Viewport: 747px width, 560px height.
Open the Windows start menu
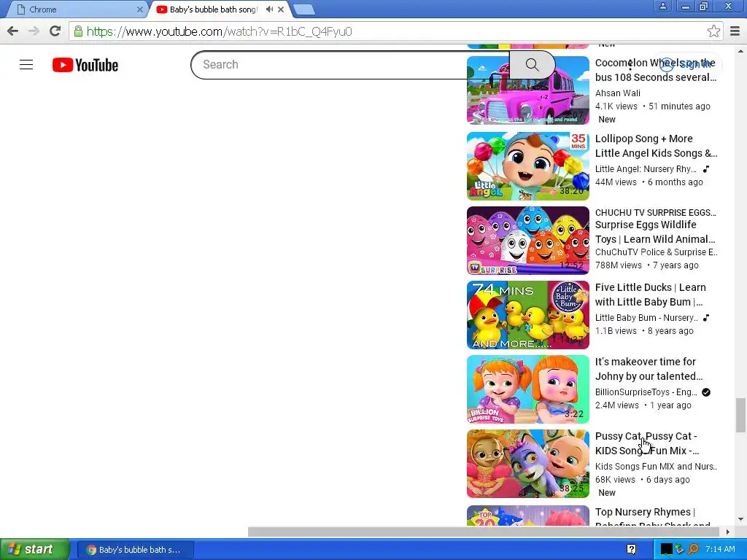tap(34, 549)
